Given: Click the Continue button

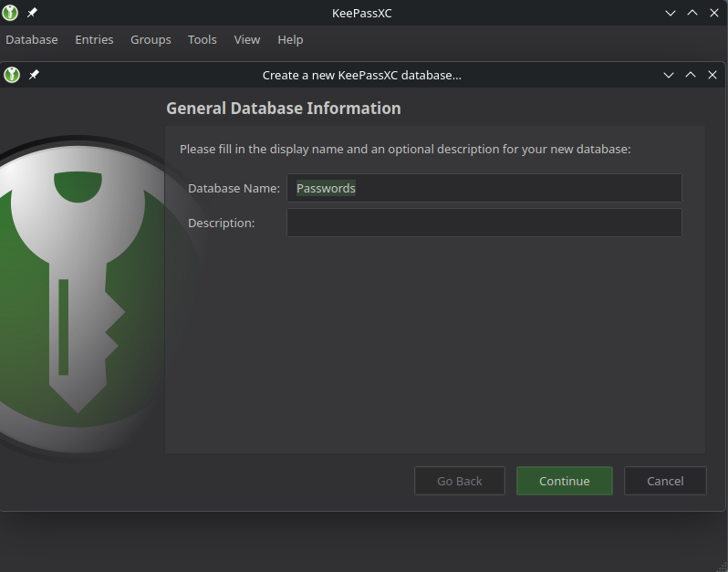Looking at the screenshot, I should point(564,481).
